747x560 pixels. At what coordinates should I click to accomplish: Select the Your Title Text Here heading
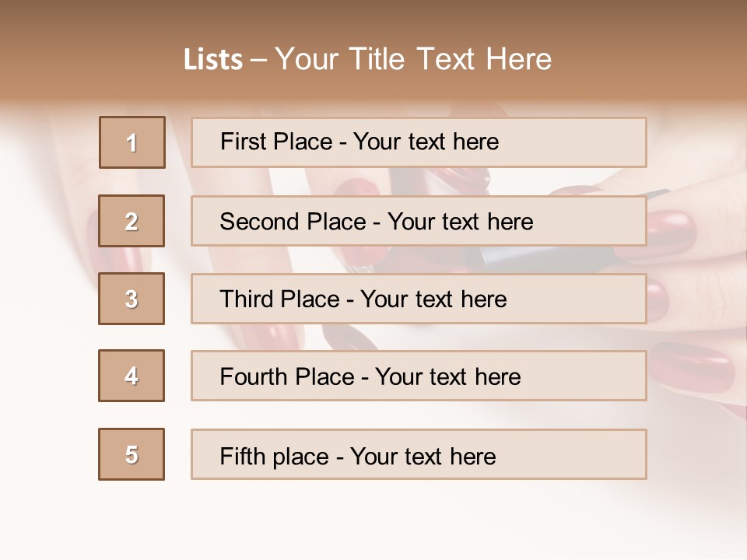click(413, 59)
